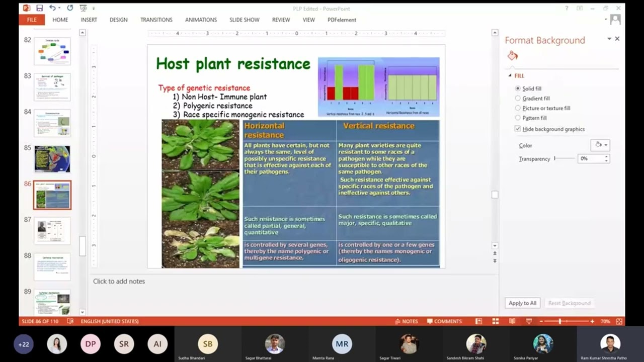Click the slide panel scroll down arrow
This screenshot has height=362, width=644.
[83, 312]
